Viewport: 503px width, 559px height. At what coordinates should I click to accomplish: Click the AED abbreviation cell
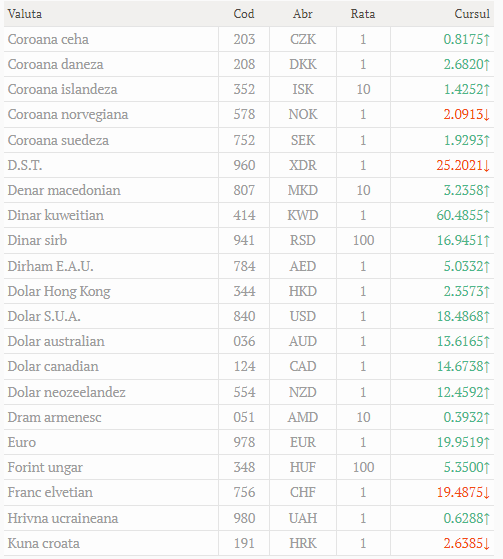[303, 266]
